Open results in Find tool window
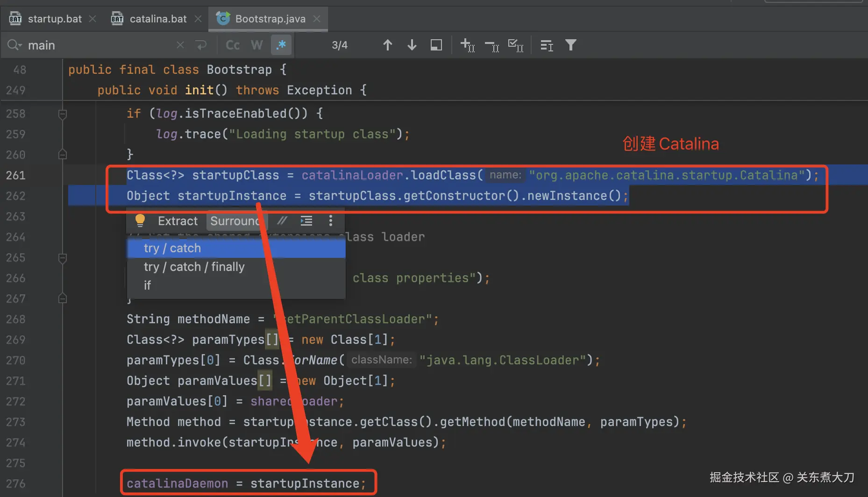868x497 pixels. [x=436, y=45]
